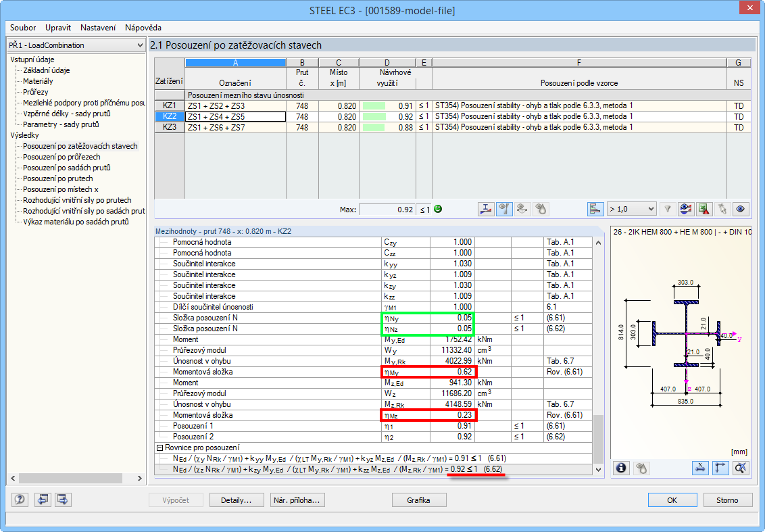The height and width of the screenshot is (532, 765).
Task: Click the cross-section info icon
Action: click(x=621, y=468)
